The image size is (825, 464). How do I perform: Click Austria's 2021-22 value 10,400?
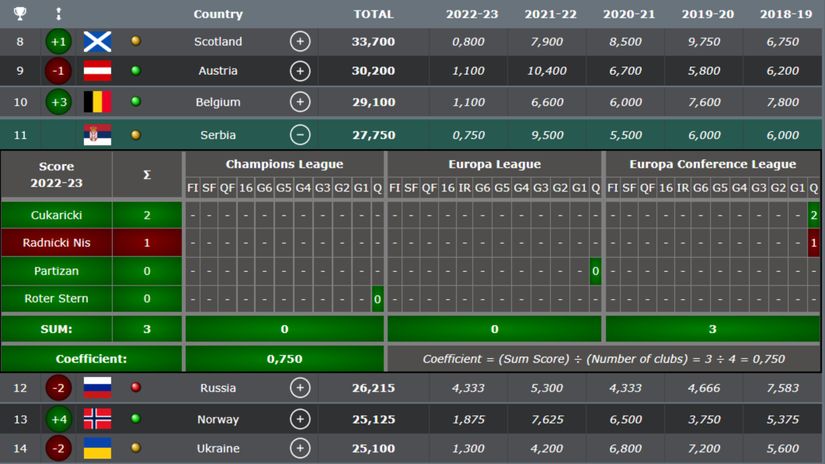coord(547,71)
